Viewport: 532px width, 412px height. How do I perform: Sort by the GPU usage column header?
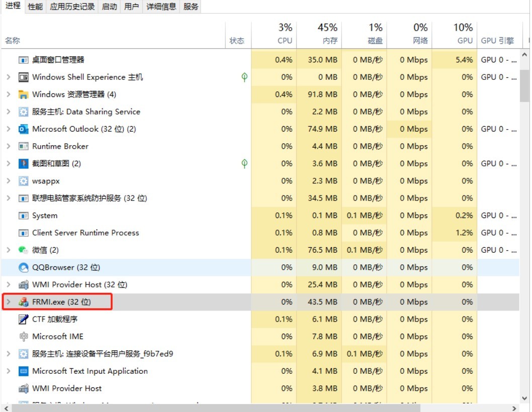(x=454, y=35)
